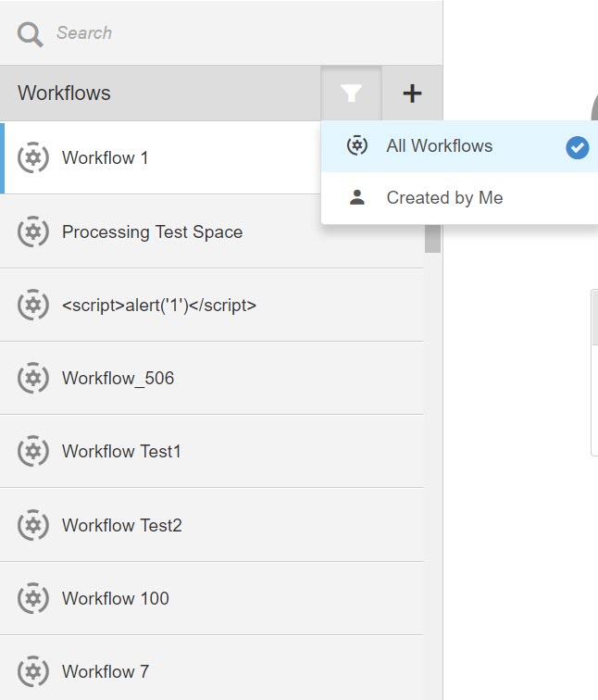Click the Workflow Test1 gear icon
Image resolution: width=598 pixels, height=700 pixels.
(33, 451)
